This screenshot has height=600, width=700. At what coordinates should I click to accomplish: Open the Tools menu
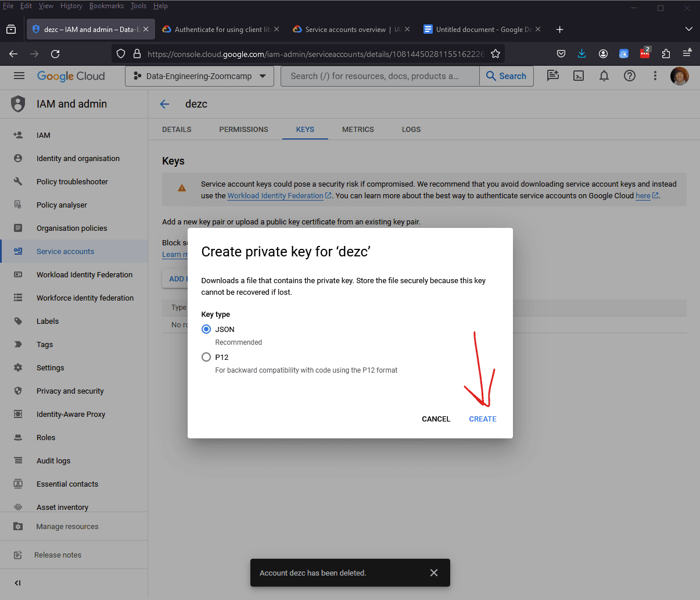(x=138, y=6)
